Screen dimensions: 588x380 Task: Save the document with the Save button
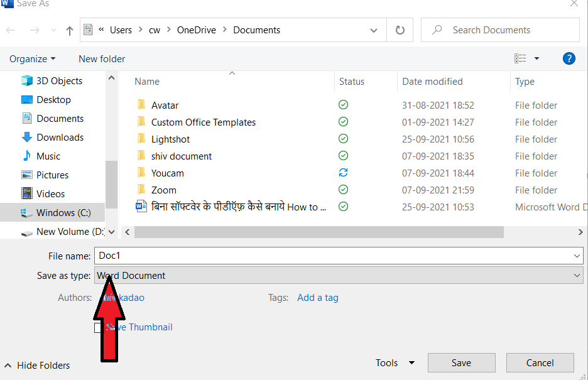(x=461, y=362)
